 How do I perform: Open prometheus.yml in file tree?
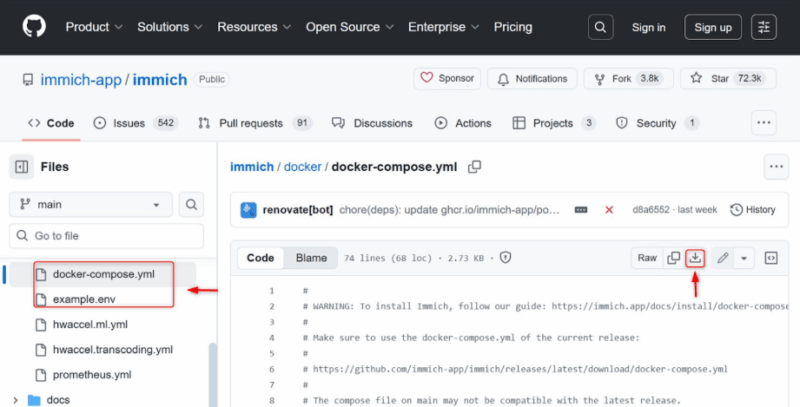92,375
